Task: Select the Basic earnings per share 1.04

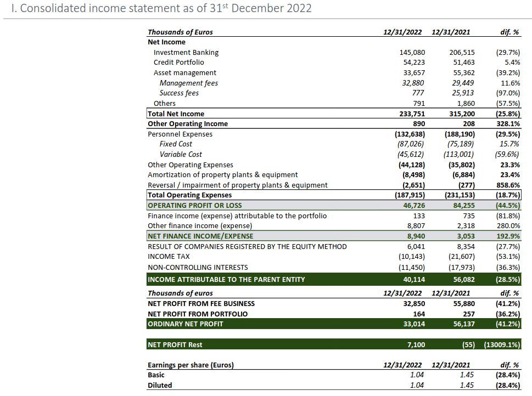Action: 417,375
